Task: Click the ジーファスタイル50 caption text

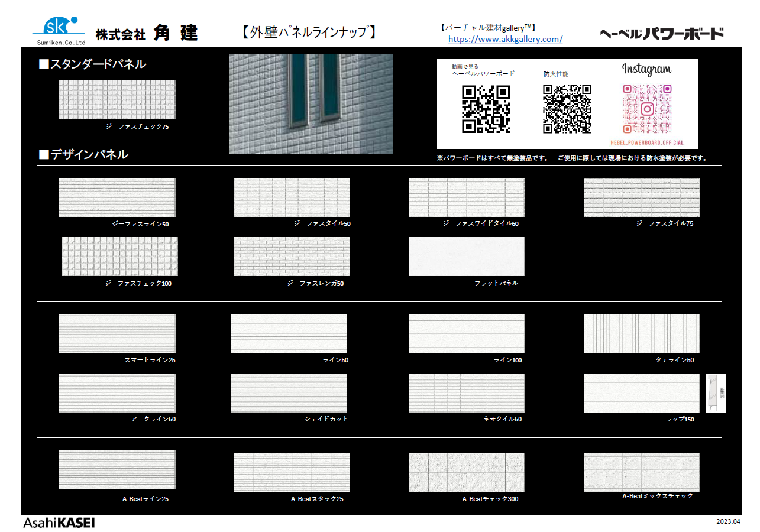Action: [322, 224]
